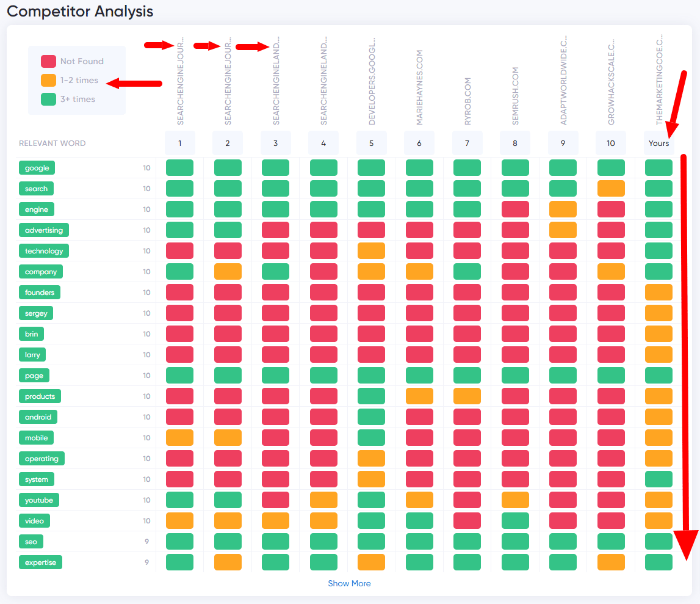Select competitor column header number 5

click(371, 143)
